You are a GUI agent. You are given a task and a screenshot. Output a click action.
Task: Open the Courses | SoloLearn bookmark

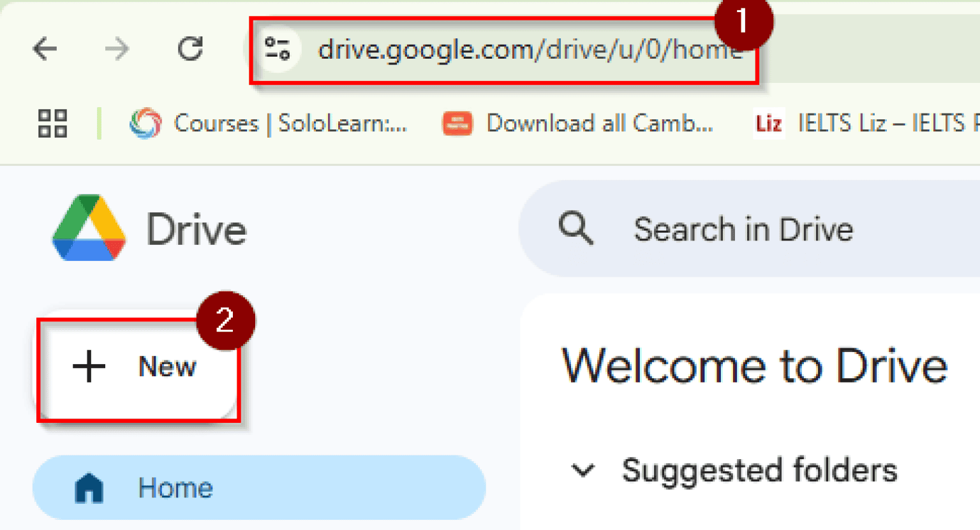pos(268,123)
